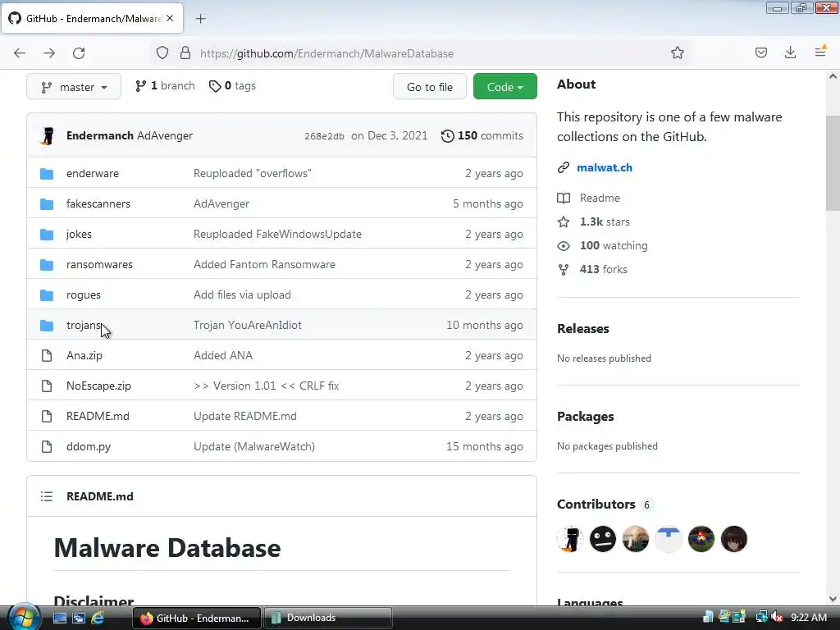Open the black smiley face contributor avatar
840x630 pixels.
pos(603,539)
